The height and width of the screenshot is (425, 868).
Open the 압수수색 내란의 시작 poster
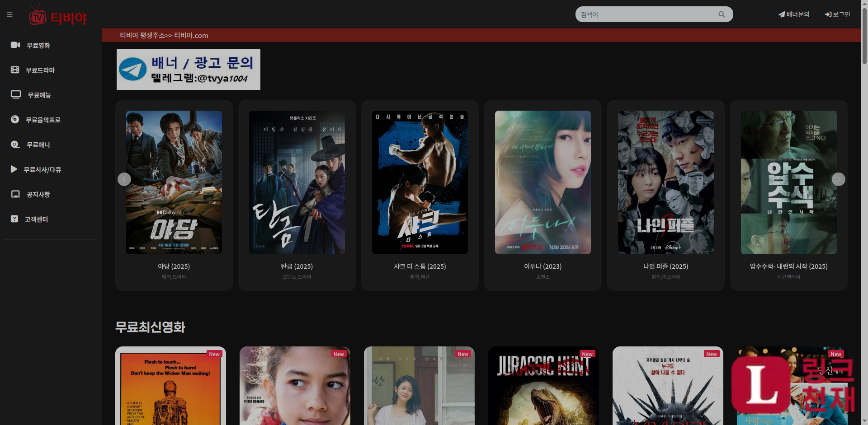coord(789,182)
